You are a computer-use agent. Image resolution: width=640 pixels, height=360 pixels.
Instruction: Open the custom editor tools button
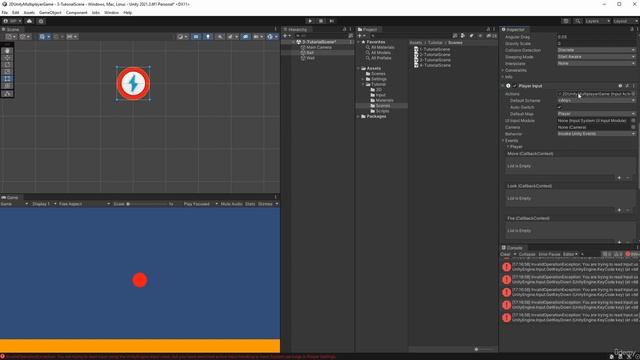pos(7,93)
